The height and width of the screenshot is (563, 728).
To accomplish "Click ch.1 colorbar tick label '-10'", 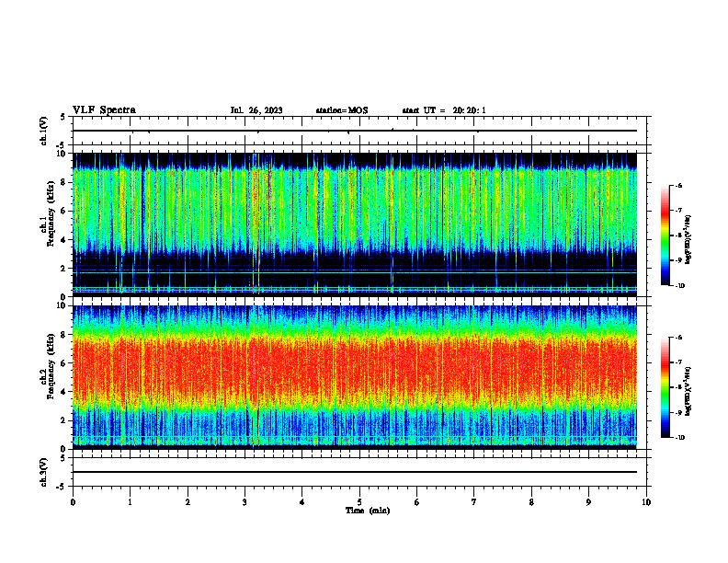I will [x=679, y=285].
